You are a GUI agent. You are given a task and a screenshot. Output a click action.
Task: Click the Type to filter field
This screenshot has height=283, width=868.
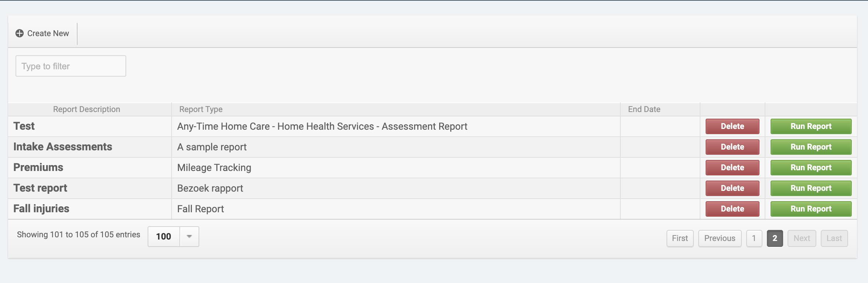coord(70,66)
